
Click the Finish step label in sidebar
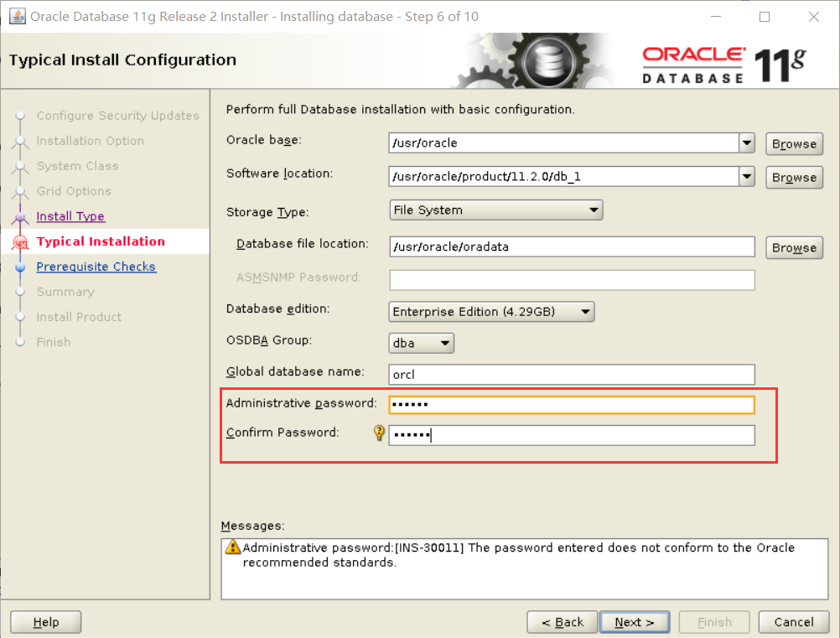pos(54,342)
